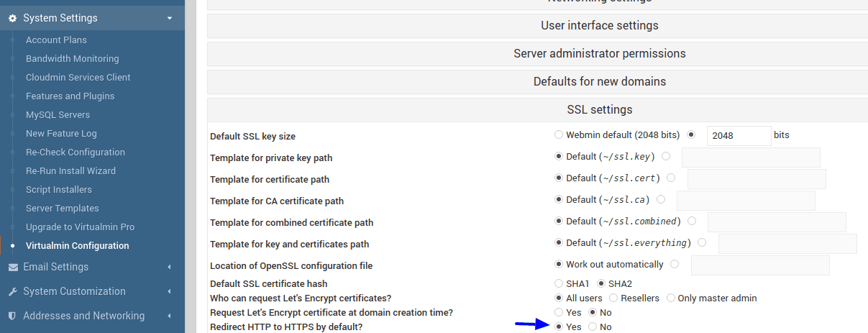Expand Defaults for new domains section

[537, 82]
